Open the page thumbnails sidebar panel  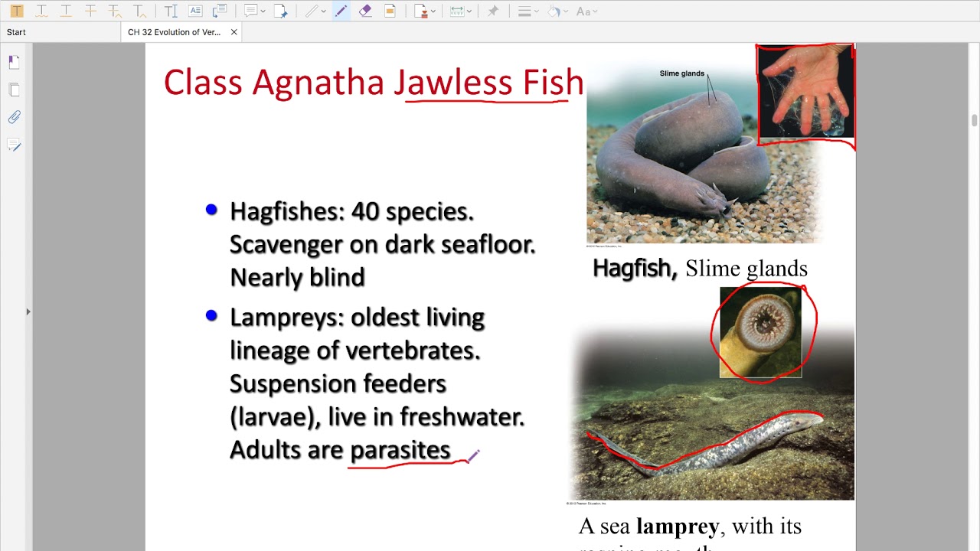point(15,90)
